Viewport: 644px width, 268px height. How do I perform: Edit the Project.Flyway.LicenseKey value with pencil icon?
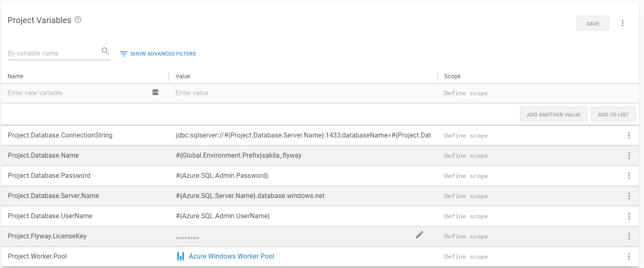click(420, 235)
